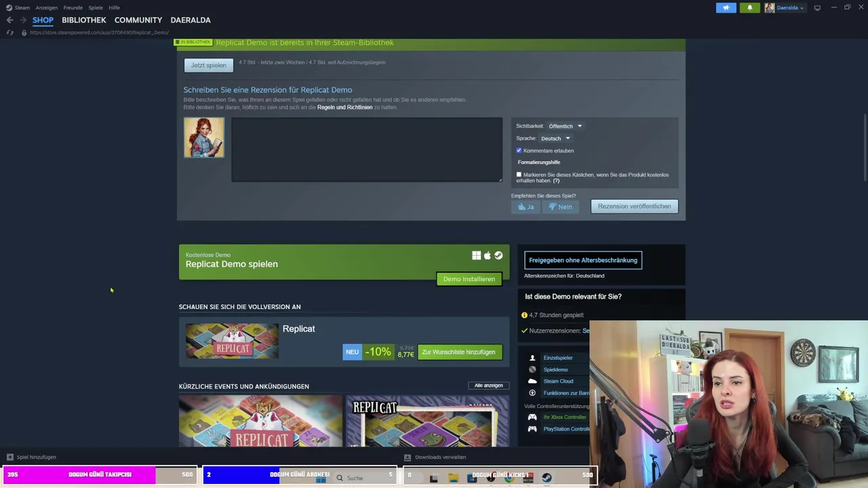Viewport: 868px width, 488px height.
Task: Click the Demo installieren button
Action: click(x=469, y=279)
